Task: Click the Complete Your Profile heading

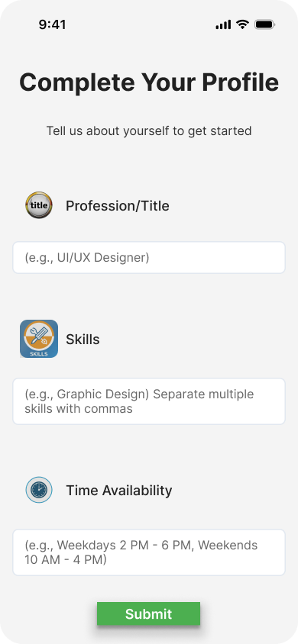Action: point(149,82)
